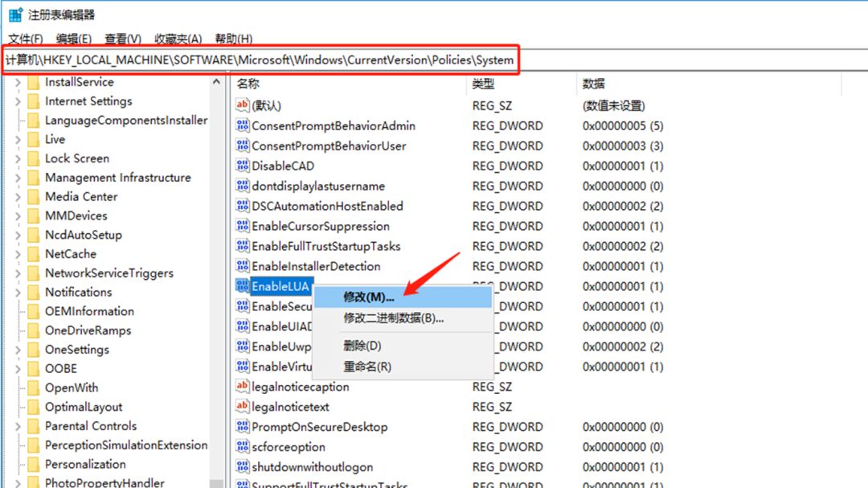Click the Media Center folder icon
The image size is (868, 488).
click(33, 197)
